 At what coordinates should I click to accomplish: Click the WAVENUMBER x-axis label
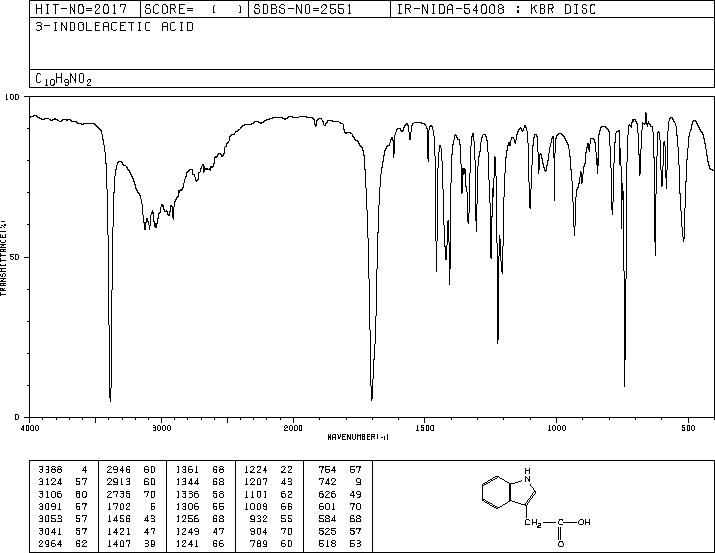pyautogui.click(x=358, y=437)
